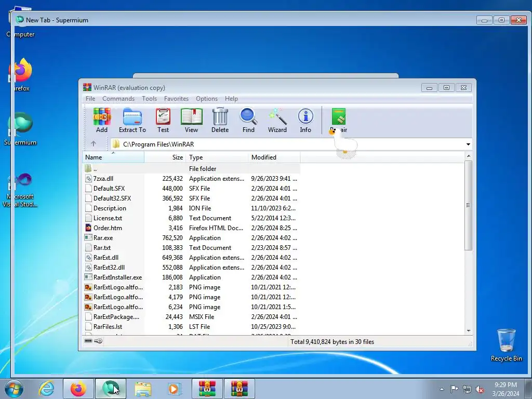532x399 pixels.
Task: Go up one folder level arrow
Action: click(x=94, y=144)
